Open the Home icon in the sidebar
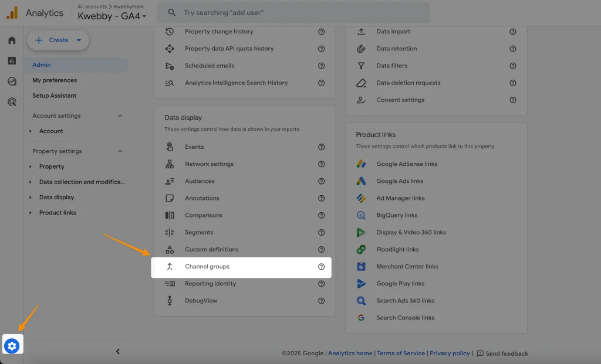This screenshot has height=364, width=601. 12,41
